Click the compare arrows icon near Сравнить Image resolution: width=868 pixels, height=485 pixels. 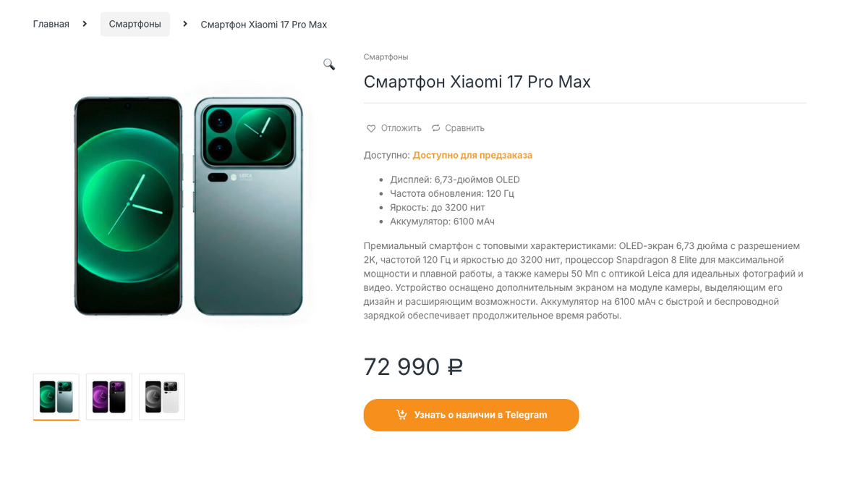[x=435, y=127]
